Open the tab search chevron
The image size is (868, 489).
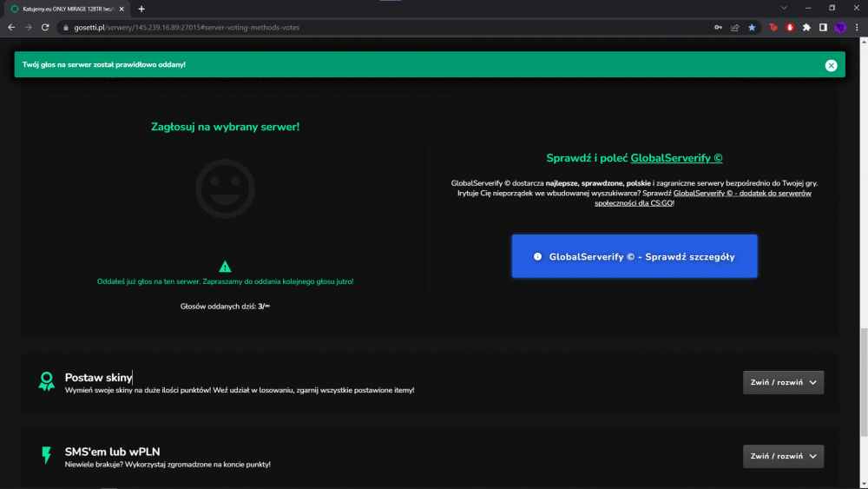(x=784, y=9)
